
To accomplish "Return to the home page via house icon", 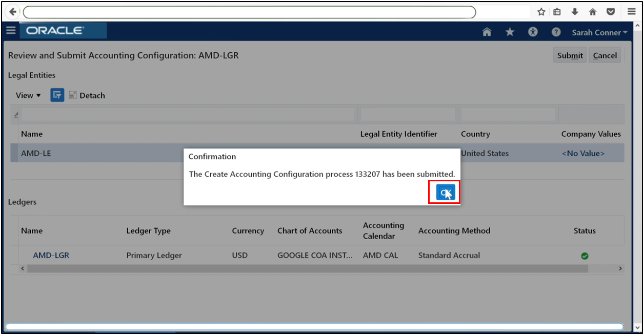I will tap(487, 31).
